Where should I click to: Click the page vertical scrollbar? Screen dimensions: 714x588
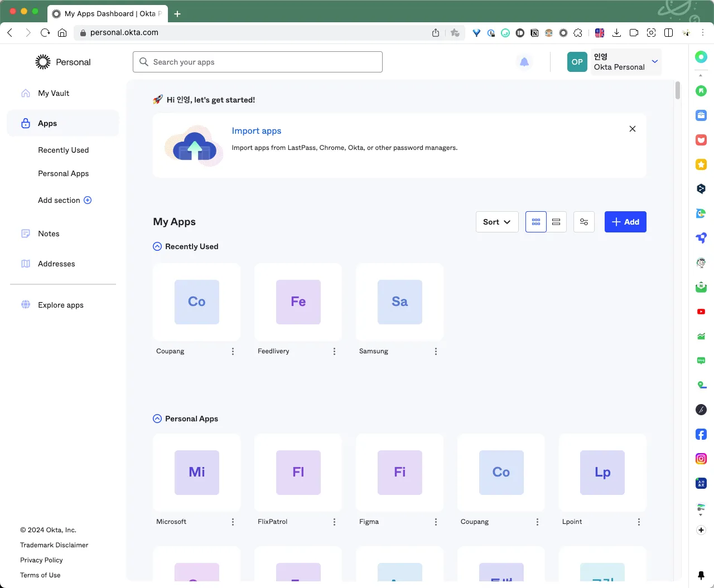point(678,90)
